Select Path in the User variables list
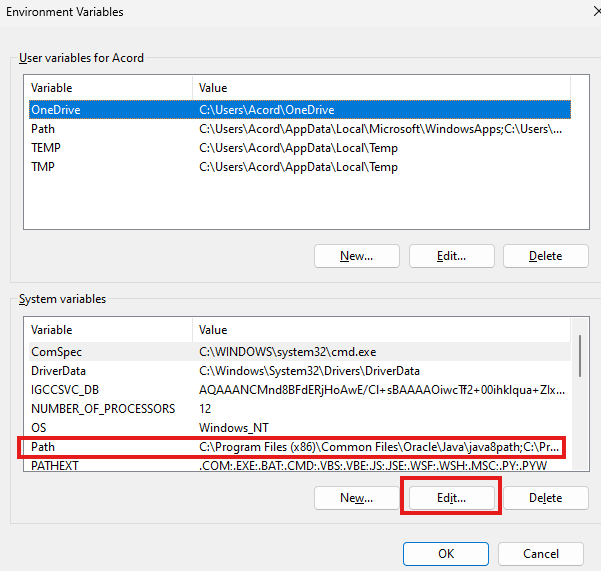This screenshot has height=571, width=601. point(43,129)
